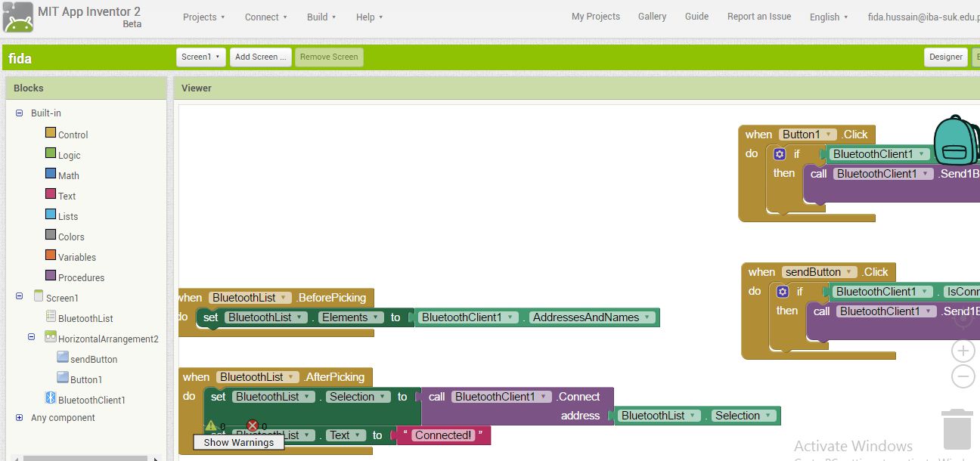Click the Show Warnings button

[x=239, y=442]
